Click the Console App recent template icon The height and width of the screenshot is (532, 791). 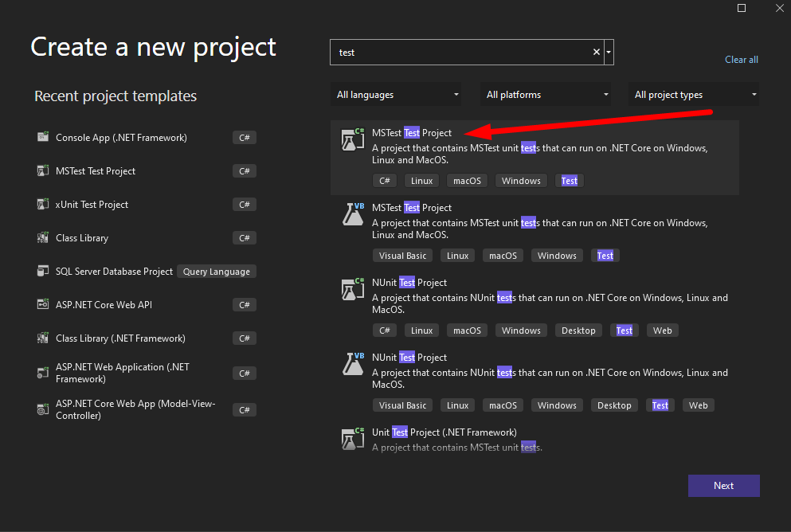tap(43, 138)
